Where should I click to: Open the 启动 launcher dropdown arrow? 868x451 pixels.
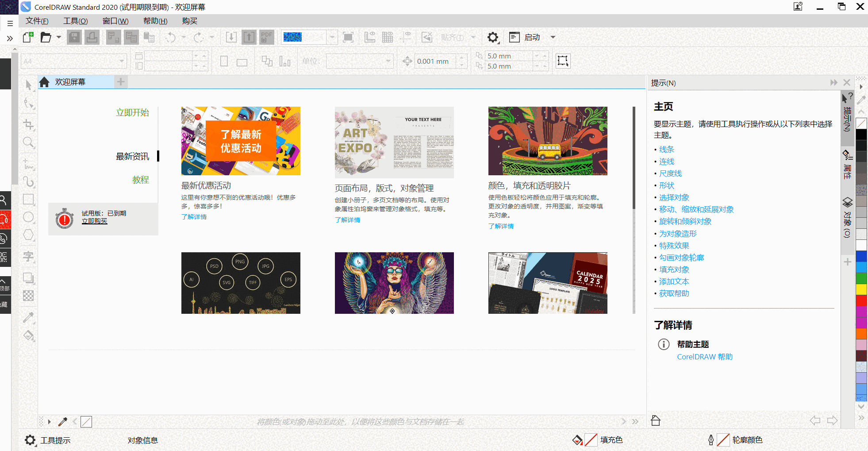553,37
